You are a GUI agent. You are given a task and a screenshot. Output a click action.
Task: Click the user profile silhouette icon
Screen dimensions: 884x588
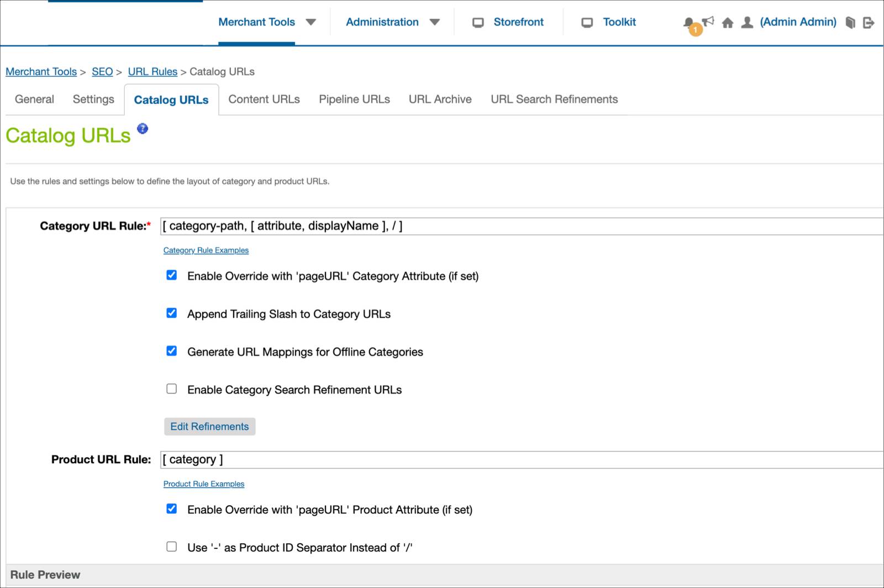pos(747,22)
